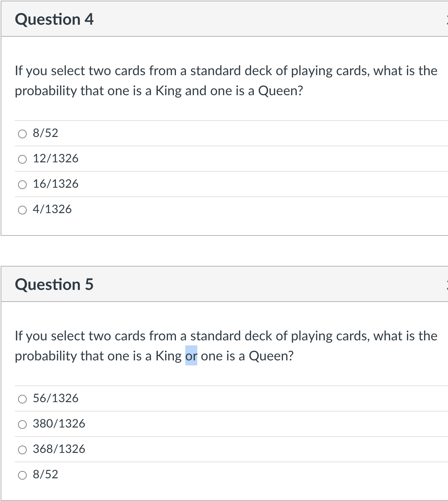Select the 56/1326 answer option
This screenshot has width=448, height=501.
pos(22,399)
